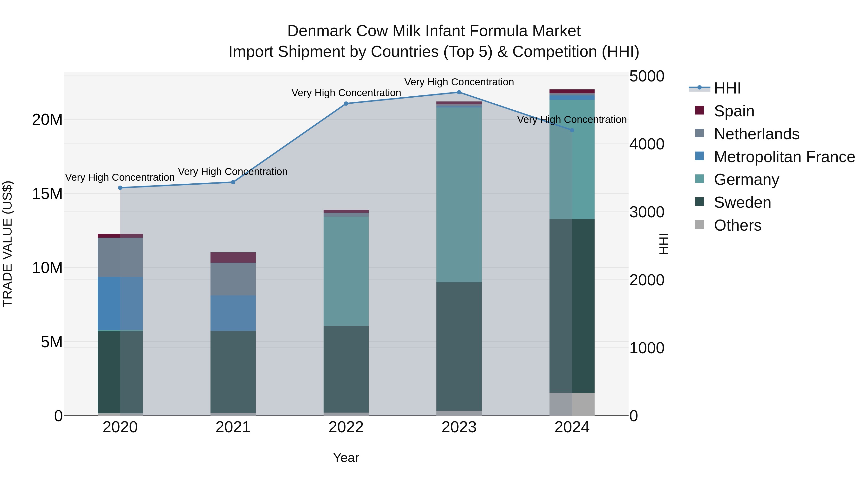Click the rotated 'HHI' right axis title

(x=664, y=244)
